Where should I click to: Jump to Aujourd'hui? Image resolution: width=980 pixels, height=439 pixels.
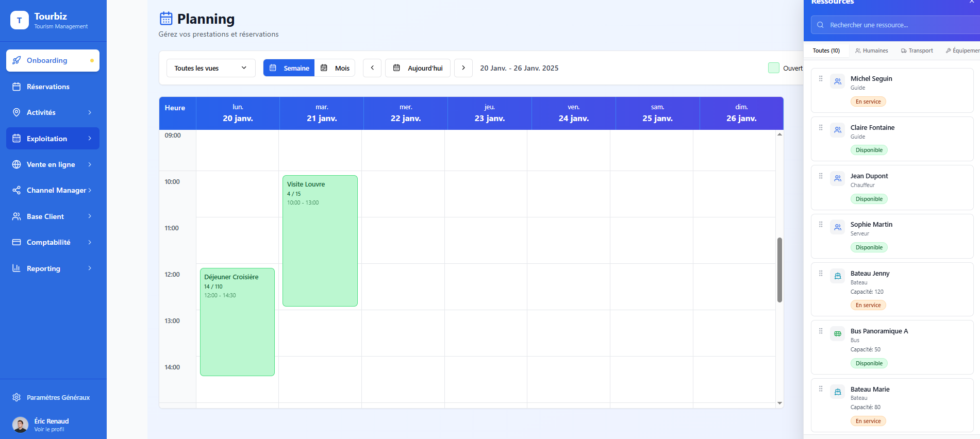pyautogui.click(x=418, y=68)
